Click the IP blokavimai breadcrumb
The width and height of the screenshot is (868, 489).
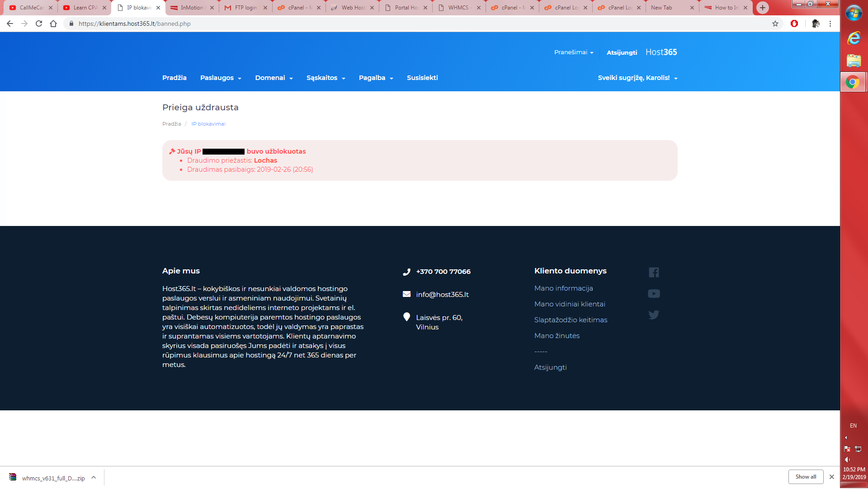pos(208,124)
